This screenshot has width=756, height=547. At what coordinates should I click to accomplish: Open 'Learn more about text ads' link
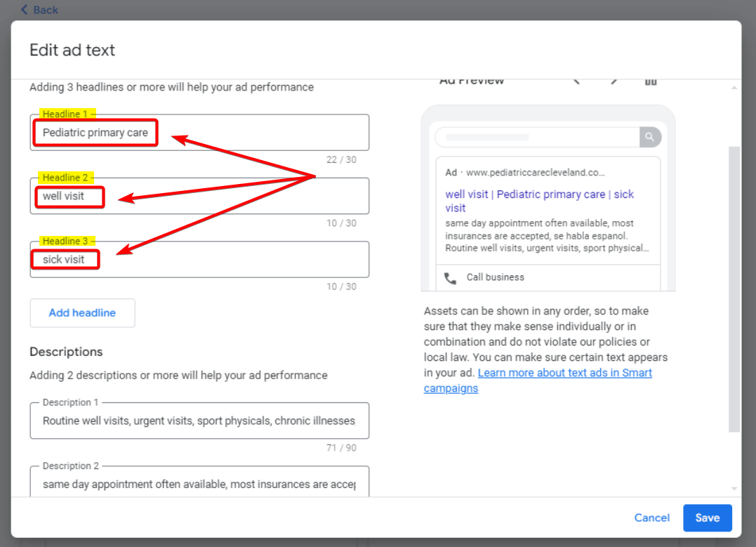(x=564, y=373)
